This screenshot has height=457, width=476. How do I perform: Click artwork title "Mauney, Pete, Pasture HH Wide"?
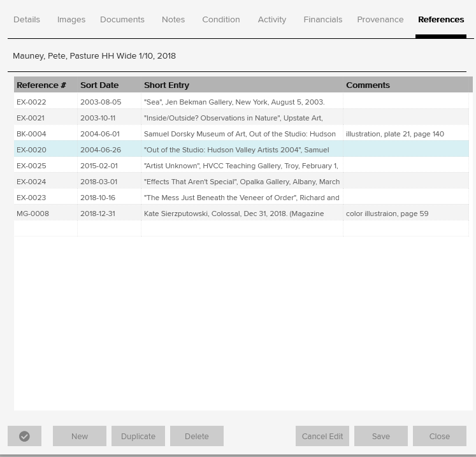coord(94,56)
